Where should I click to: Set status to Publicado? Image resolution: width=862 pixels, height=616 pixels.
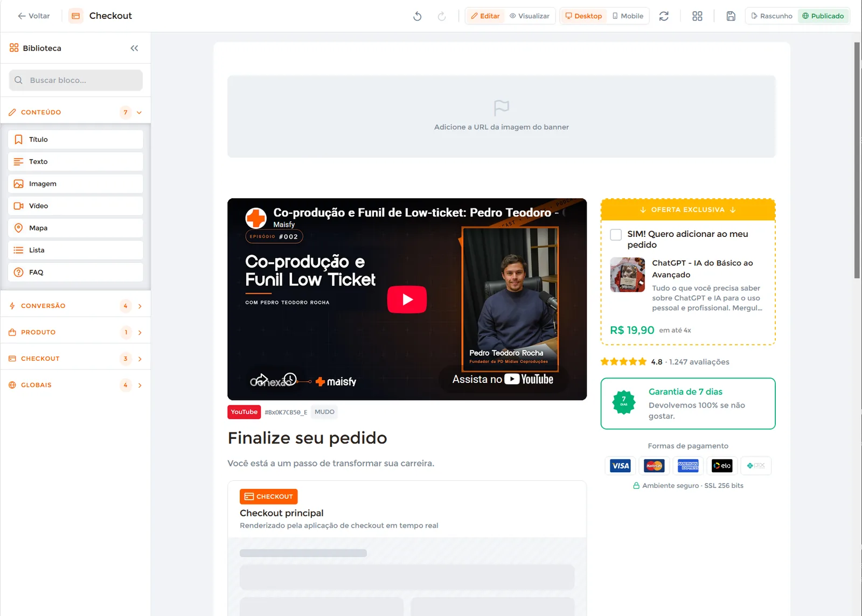823,16
